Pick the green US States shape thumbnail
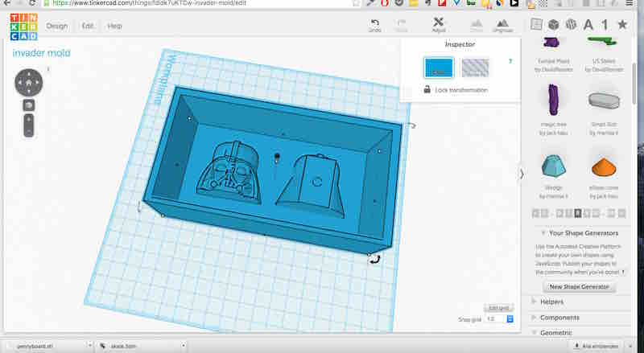 pos(603,42)
